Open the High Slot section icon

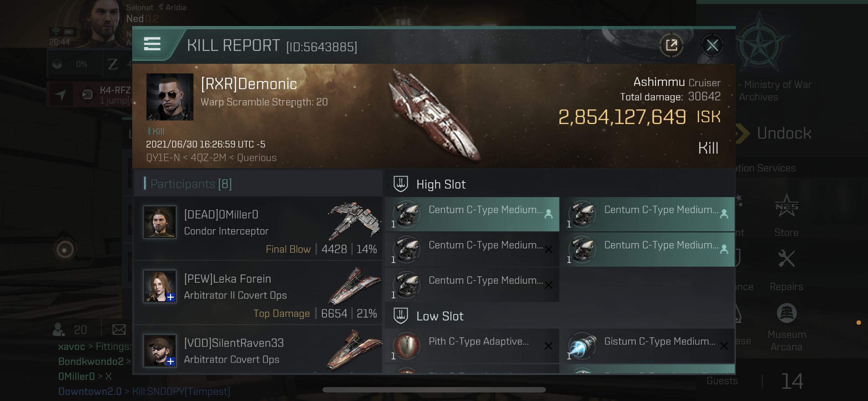[x=401, y=184]
